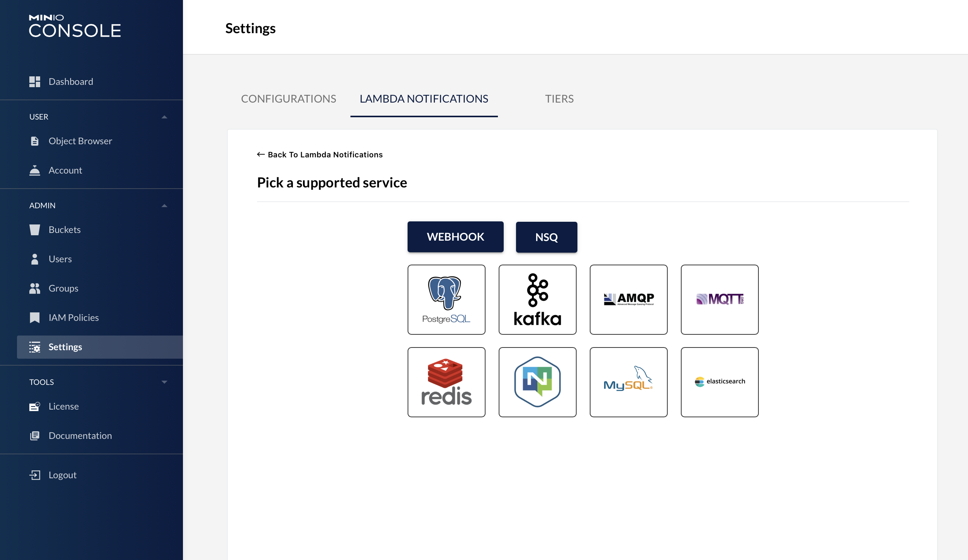Go back to Lambda Notifications
The image size is (968, 560).
click(320, 155)
